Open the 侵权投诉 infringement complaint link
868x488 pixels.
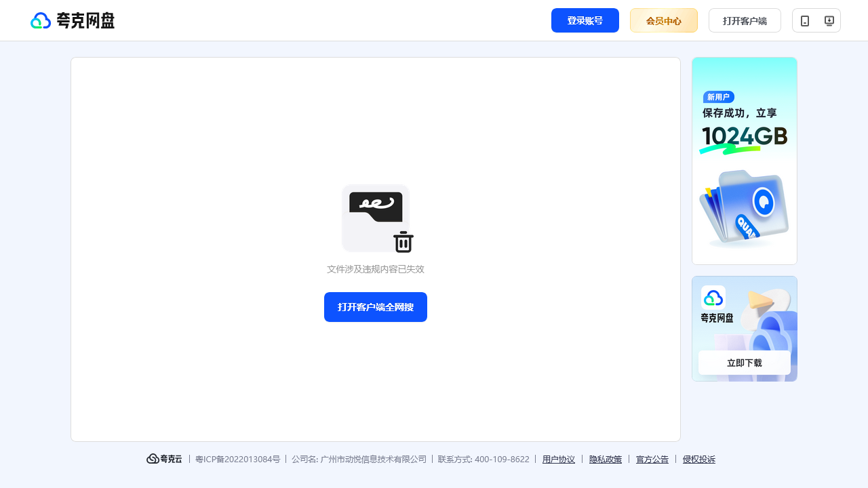[x=699, y=459]
